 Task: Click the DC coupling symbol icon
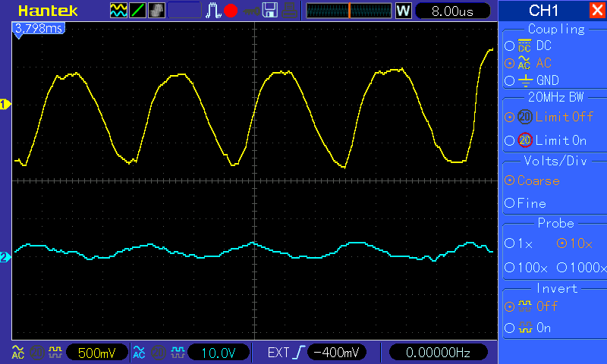coord(524,45)
